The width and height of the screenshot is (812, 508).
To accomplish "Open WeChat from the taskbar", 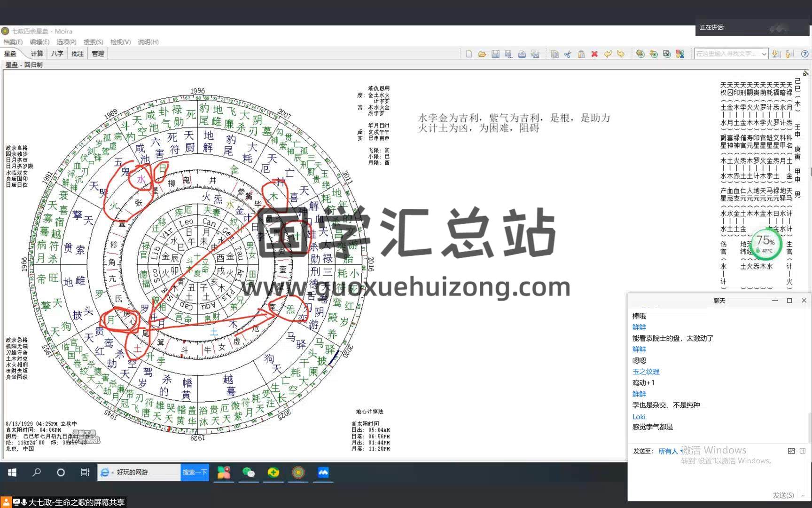I will point(249,472).
